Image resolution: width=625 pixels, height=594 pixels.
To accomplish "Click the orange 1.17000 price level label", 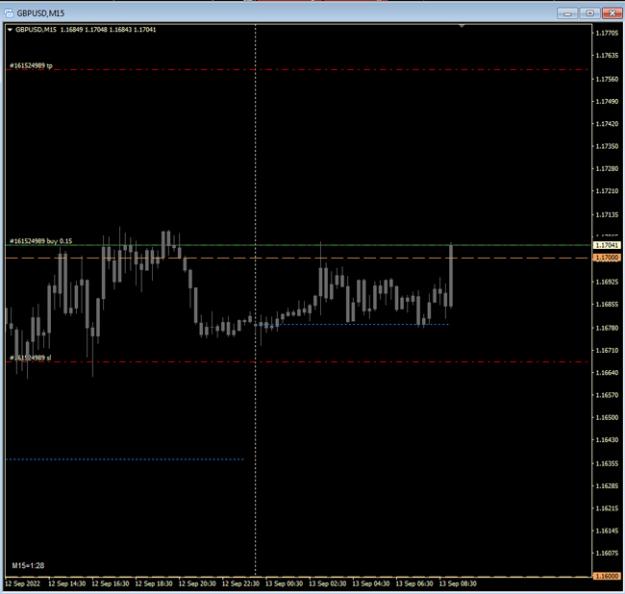I will [606, 258].
